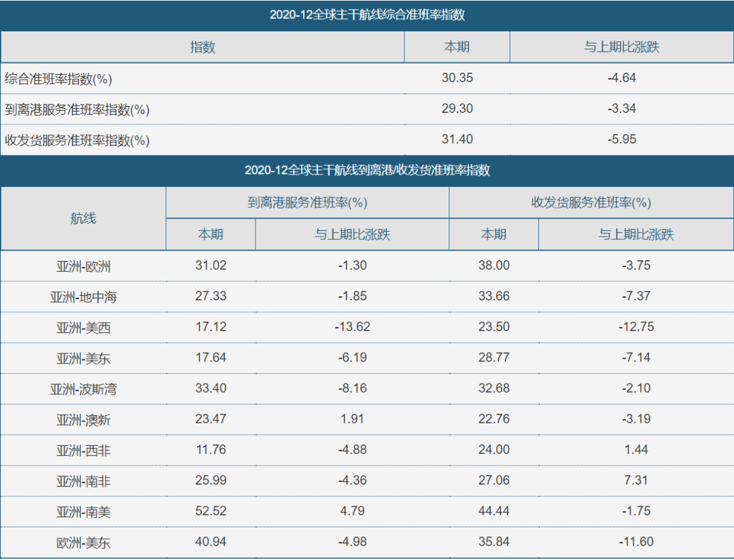Screen dimensions: 734x560
Task: Select the -5.95 change value
Action: point(622,139)
